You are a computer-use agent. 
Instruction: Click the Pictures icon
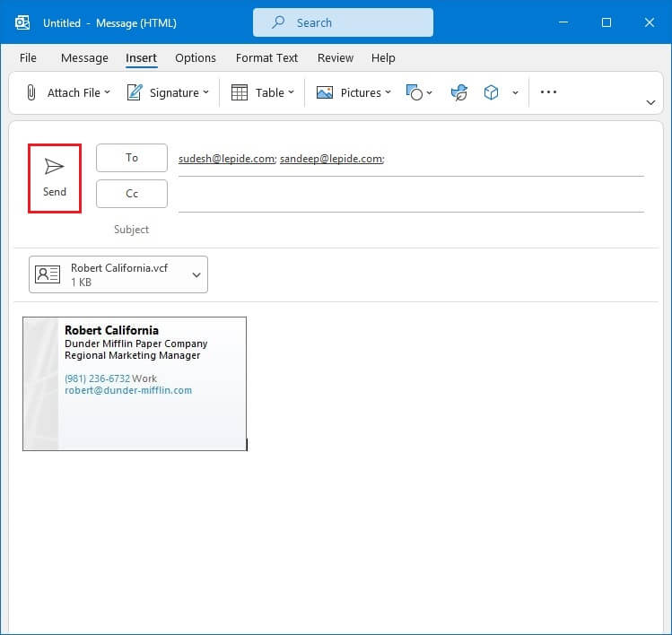(x=325, y=92)
